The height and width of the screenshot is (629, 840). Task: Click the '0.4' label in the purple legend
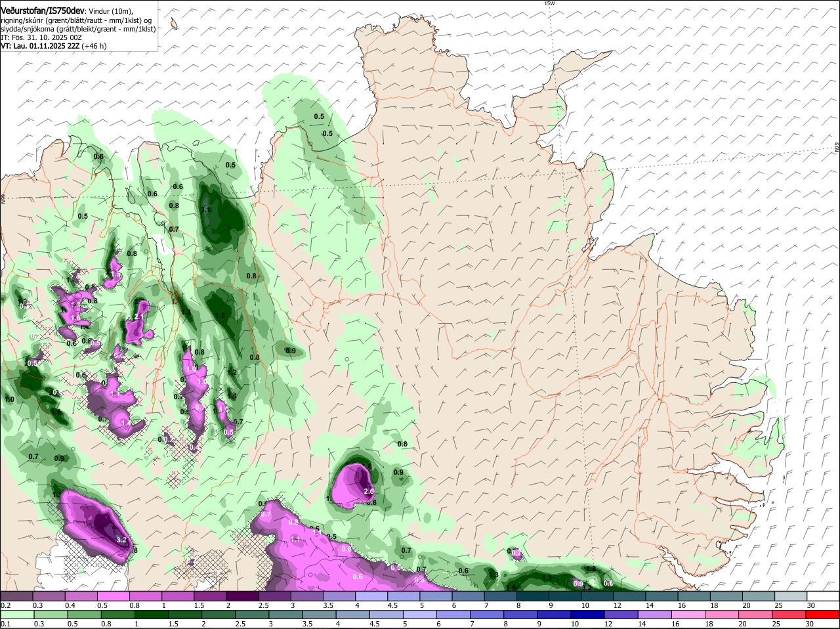point(70,605)
